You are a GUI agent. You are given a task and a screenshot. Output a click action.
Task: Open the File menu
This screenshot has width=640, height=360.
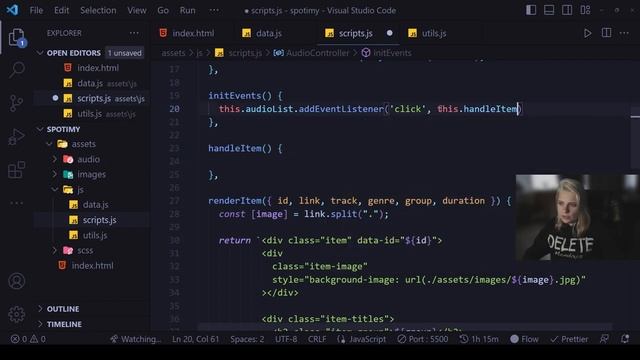36,10
